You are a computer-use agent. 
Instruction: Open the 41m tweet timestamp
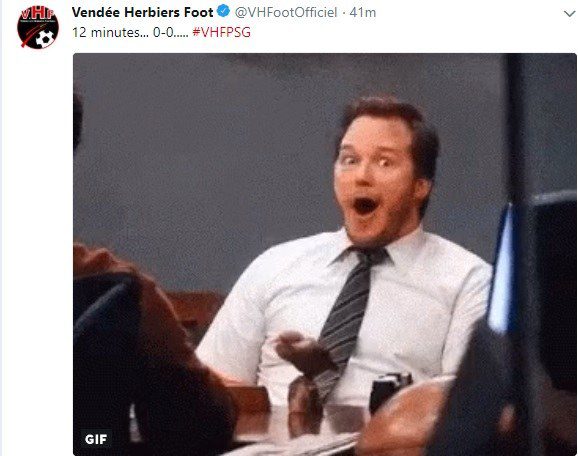point(363,13)
